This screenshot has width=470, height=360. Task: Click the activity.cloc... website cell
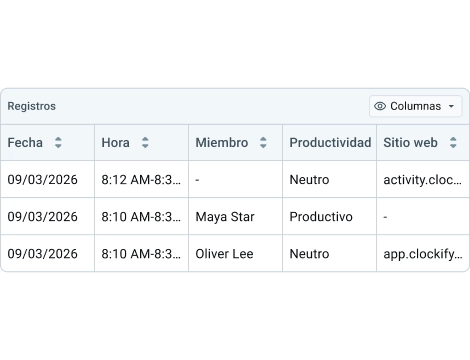[x=423, y=179]
